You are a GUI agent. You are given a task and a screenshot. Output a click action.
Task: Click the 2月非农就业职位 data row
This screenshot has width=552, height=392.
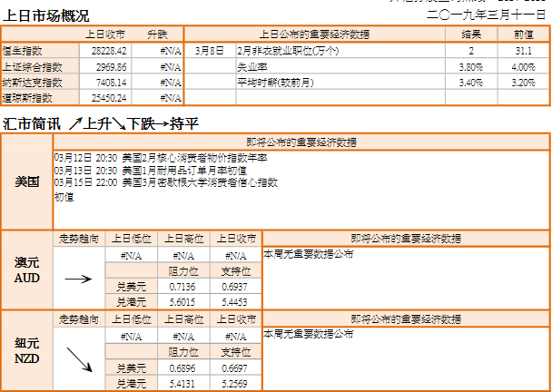tap(367, 51)
